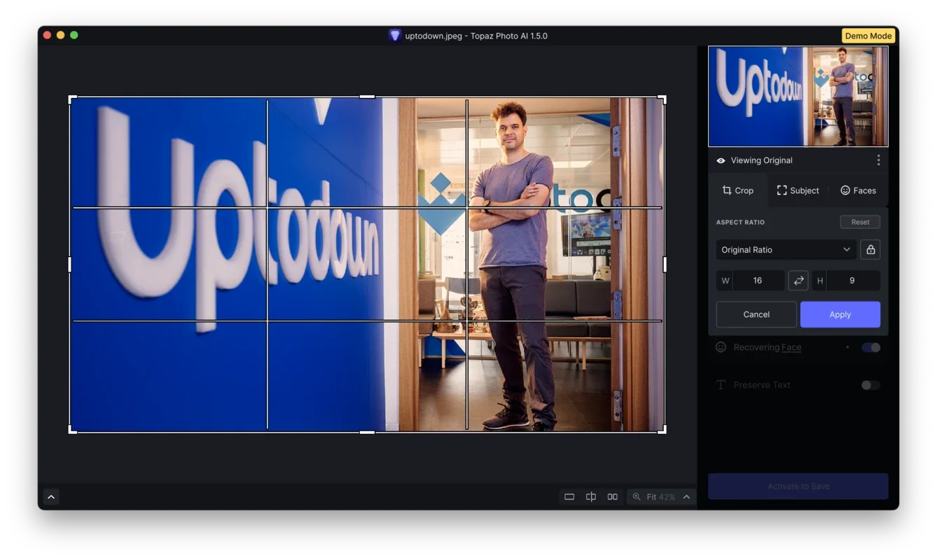Click the Face link in Recovering Face
This screenshot has width=937, height=560.
pos(791,347)
